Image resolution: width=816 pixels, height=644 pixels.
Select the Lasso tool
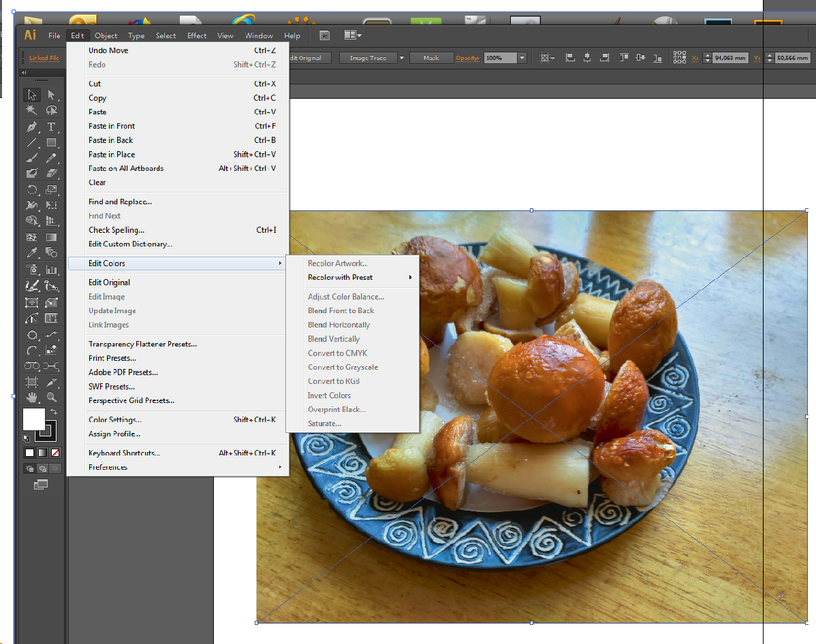click(x=51, y=110)
